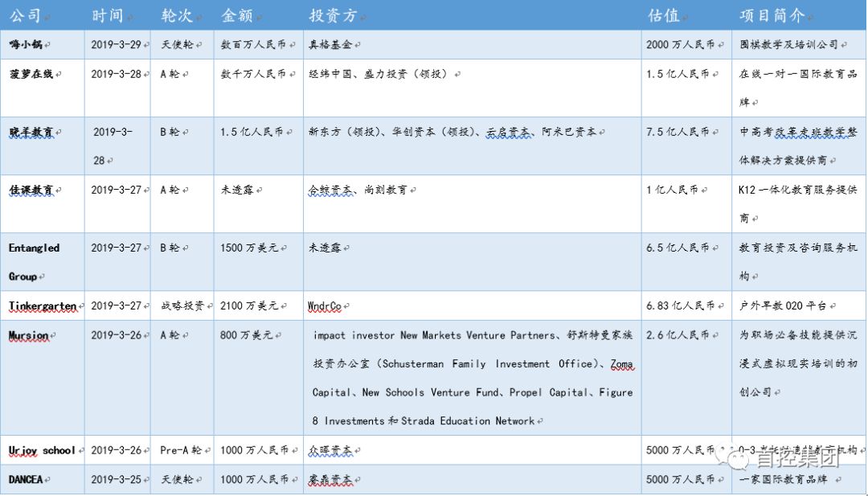The image size is (868, 496).
Task: Click the description 围棋教学及培训公司
Action: 789,44
